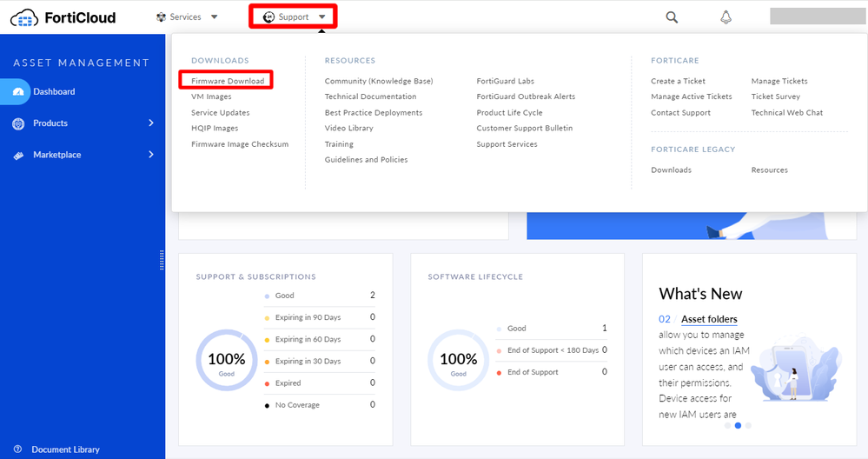
Task: Open VM Images menu entry
Action: (x=211, y=96)
